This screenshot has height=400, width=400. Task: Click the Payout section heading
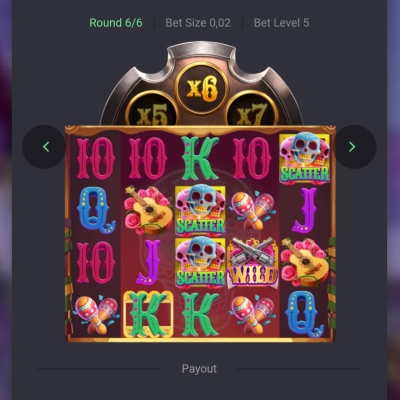199,369
